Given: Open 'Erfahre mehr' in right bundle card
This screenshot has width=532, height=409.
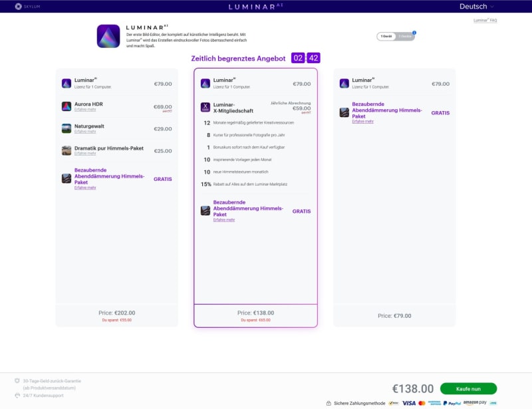Looking at the screenshot, I should 362,122.
